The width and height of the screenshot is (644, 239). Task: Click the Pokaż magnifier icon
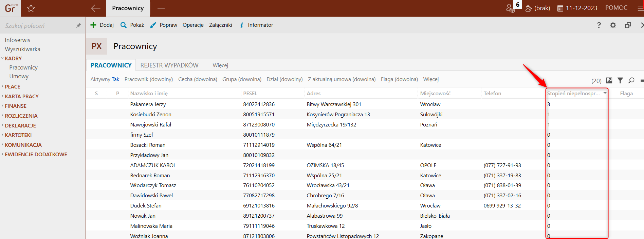(124, 25)
